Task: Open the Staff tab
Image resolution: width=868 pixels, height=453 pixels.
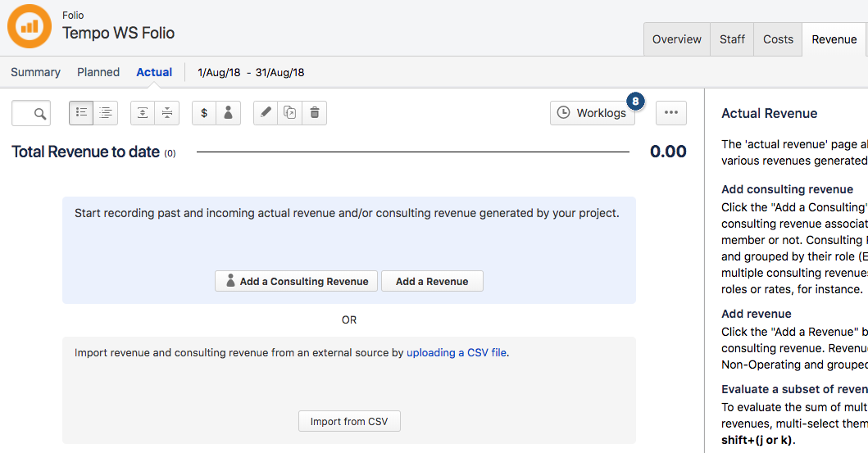Action: tap(732, 39)
